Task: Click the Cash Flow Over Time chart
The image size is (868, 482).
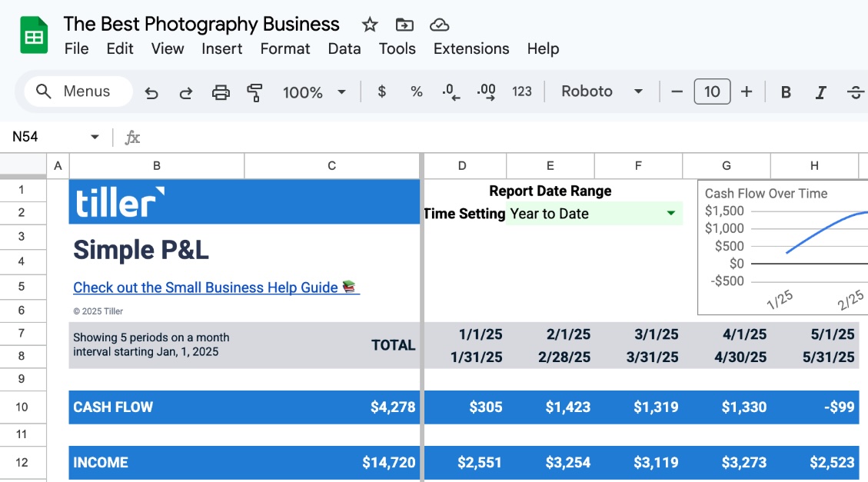Action: click(783, 248)
